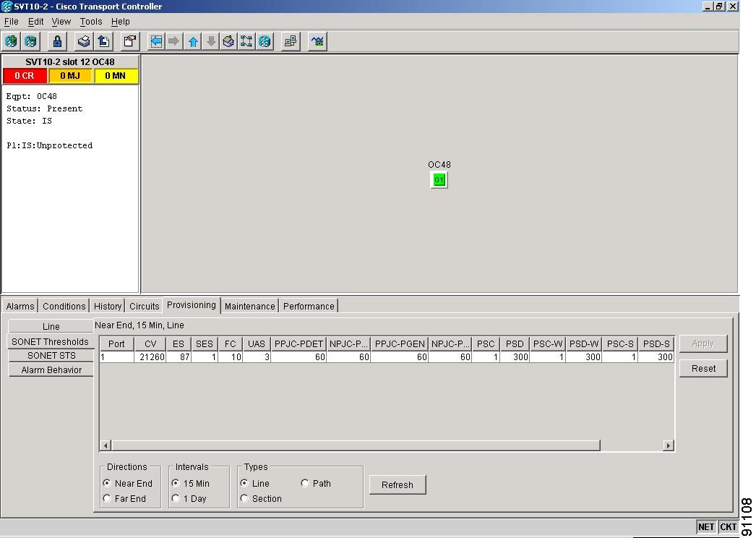
Task: Click the ES value 87 cell
Action: [x=179, y=357]
